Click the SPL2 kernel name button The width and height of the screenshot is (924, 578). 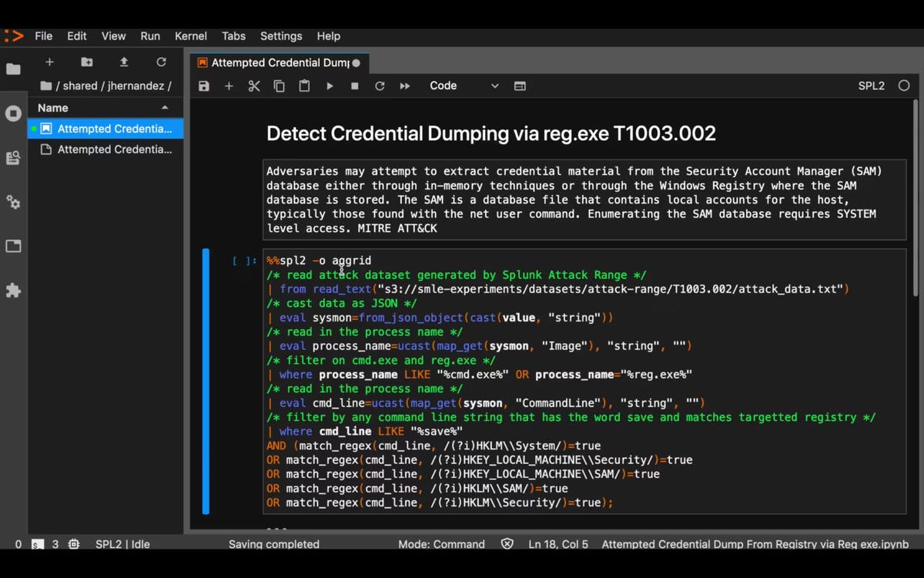click(871, 86)
